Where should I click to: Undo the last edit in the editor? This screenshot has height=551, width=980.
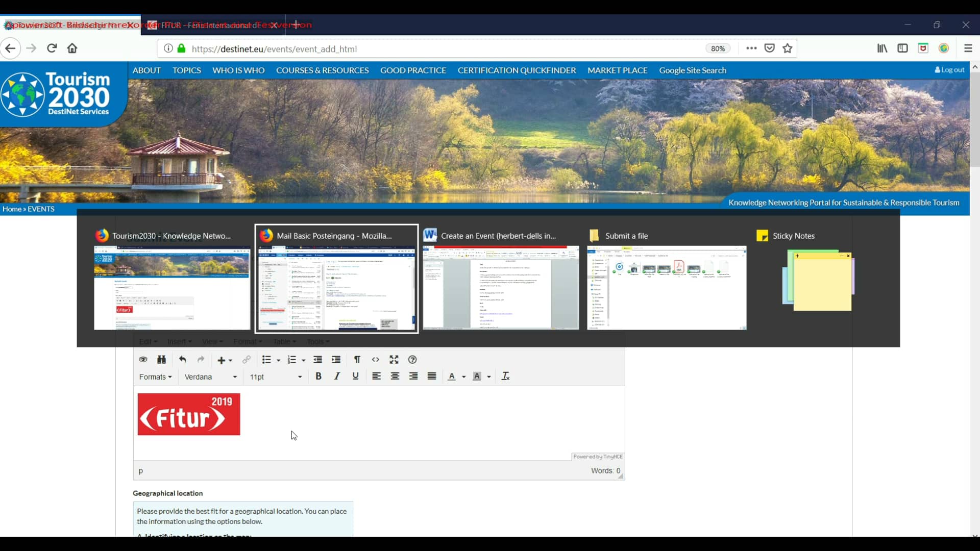tap(182, 360)
